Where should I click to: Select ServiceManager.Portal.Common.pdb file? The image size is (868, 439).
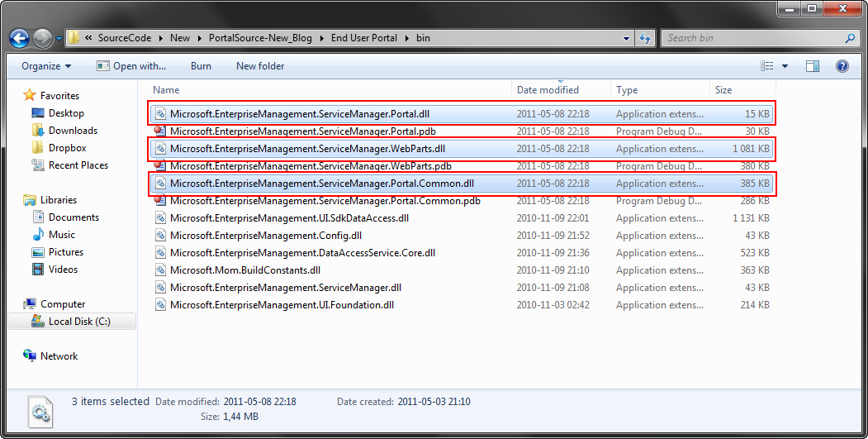tap(462, 201)
